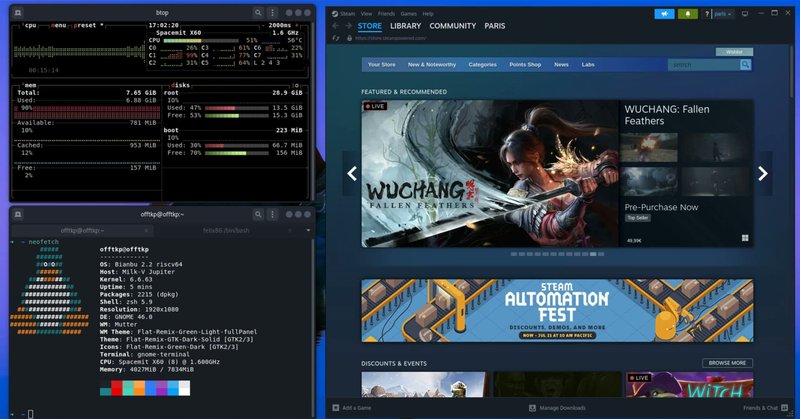Go back with Steam's back arrow

(x=335, y=26)
